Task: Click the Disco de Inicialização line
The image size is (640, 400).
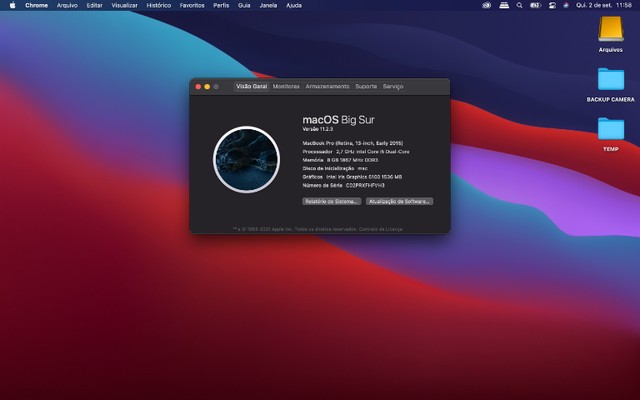Action: [x=335, y=169]
